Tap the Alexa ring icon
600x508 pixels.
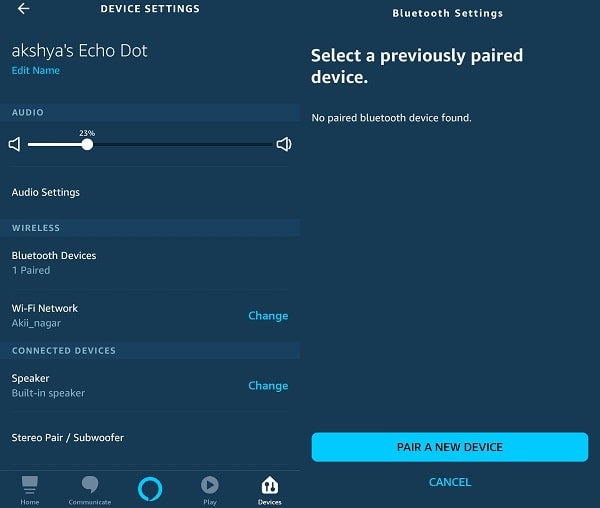(150, 488)
